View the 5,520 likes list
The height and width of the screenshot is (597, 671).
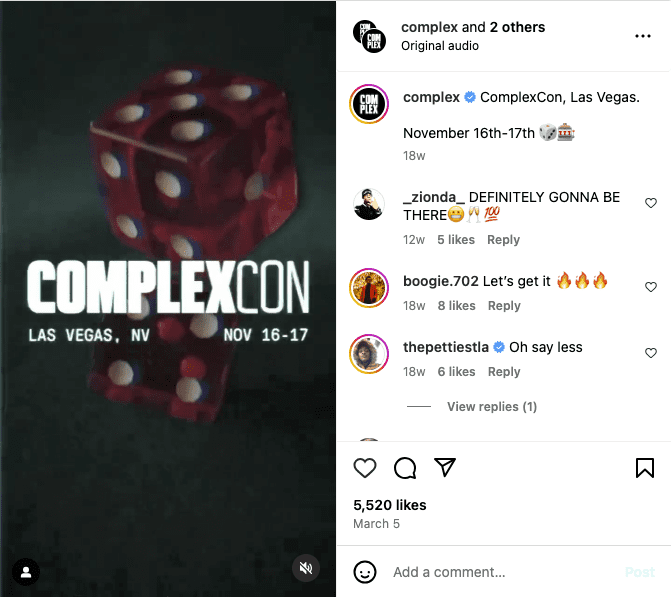[389, 505]
